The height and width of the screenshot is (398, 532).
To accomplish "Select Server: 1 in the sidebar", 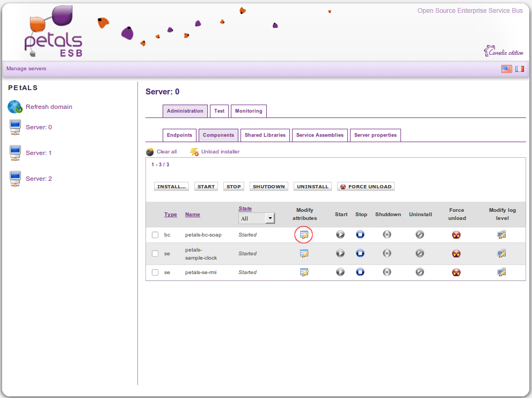I will coord(39,153).
